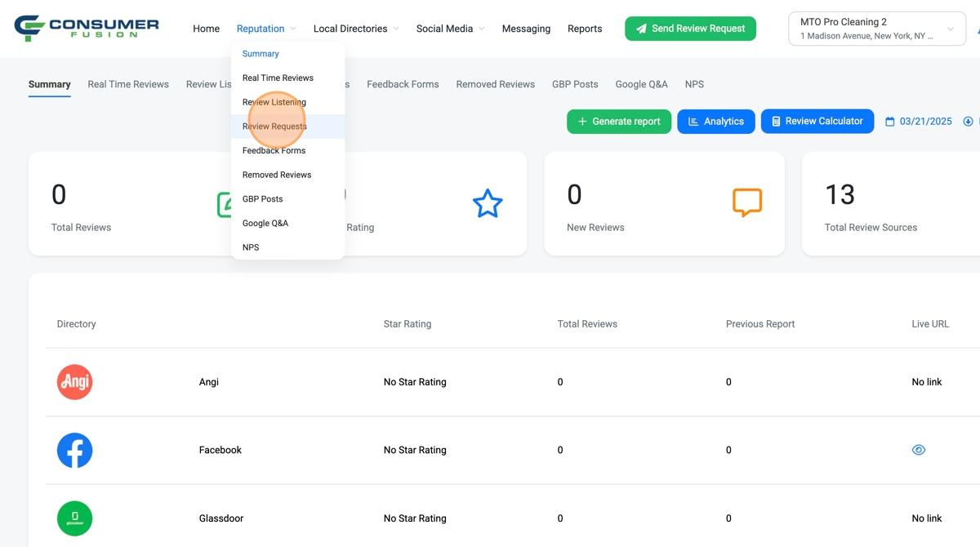Open the Analytics button
The width and height of the screenshot is (980, 547).
[716, 122]
